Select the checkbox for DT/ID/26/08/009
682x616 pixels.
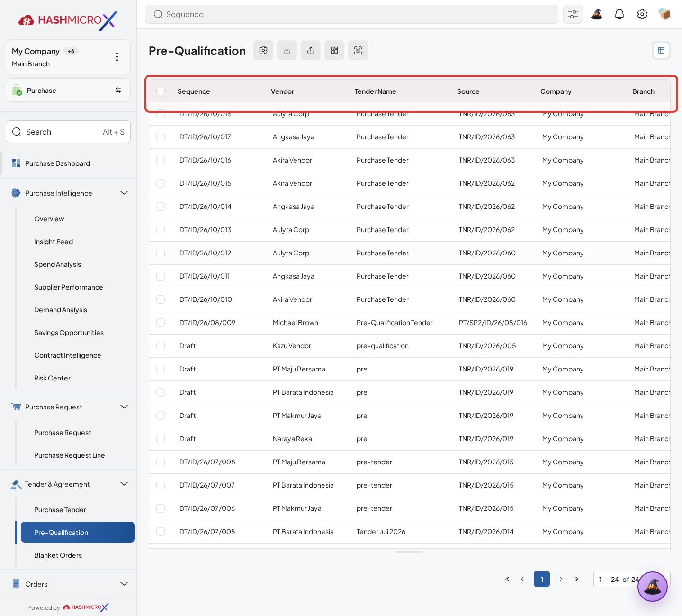coord(161,323)
